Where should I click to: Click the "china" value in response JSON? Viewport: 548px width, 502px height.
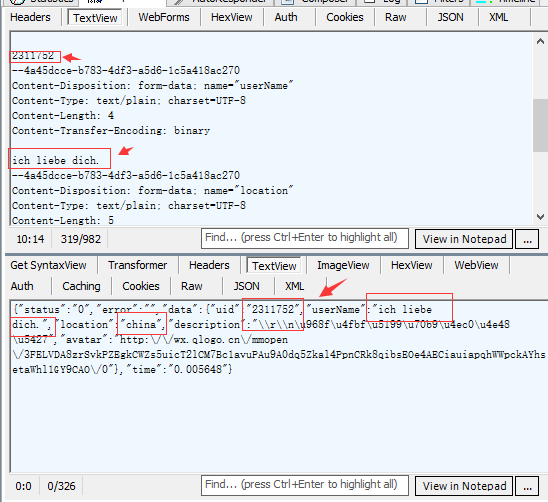(x=141, y=325)
